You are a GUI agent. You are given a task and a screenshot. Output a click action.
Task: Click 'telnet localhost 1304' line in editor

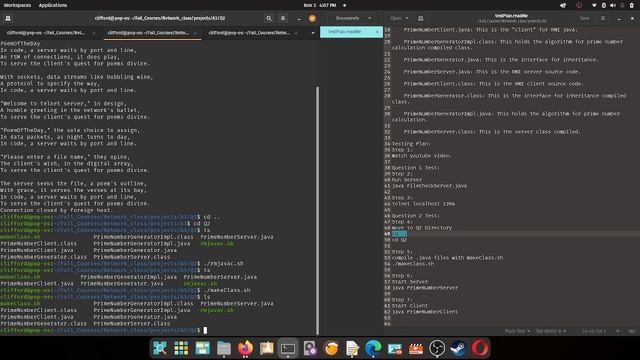point(423,204)
